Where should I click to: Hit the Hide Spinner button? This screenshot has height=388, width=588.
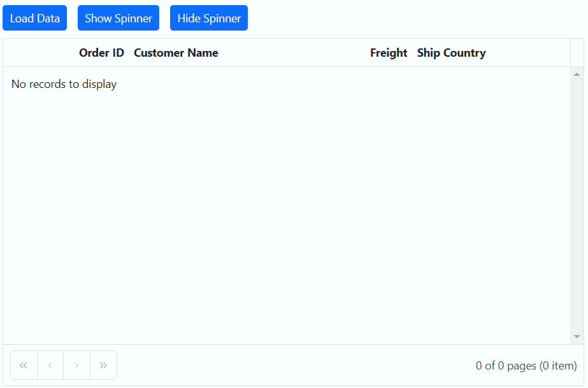[x=208, y=18]
